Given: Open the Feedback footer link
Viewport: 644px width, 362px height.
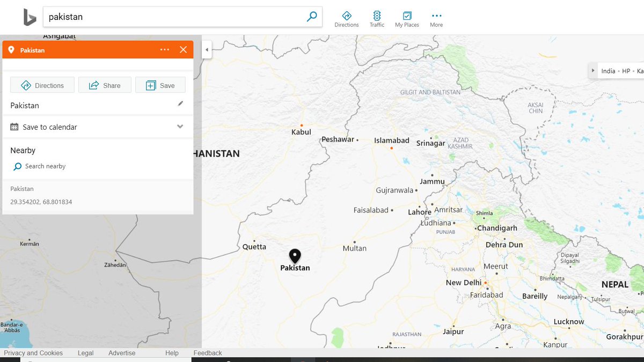Looking at the screenshot, I should tap(208, 353).
